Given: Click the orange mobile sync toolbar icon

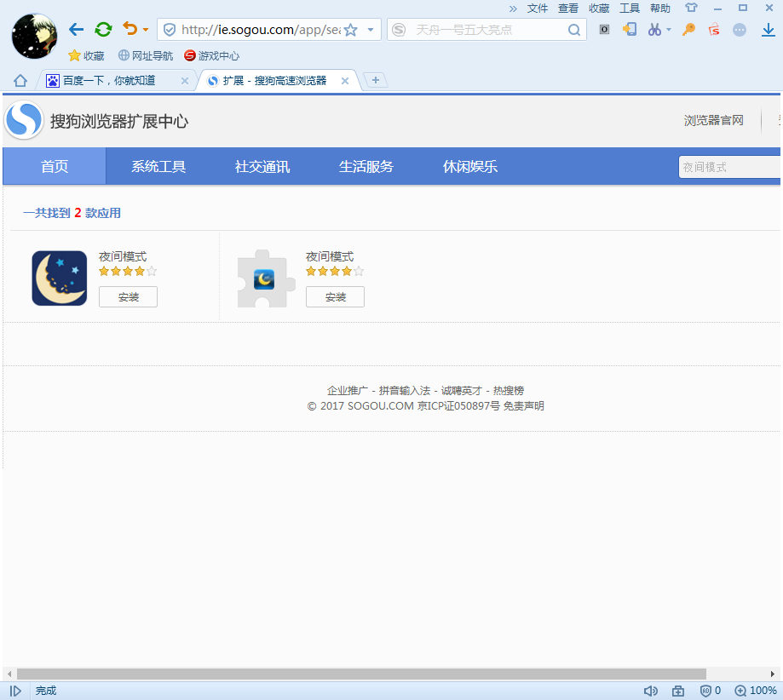Looking at the screenshot, I should 629,30.
